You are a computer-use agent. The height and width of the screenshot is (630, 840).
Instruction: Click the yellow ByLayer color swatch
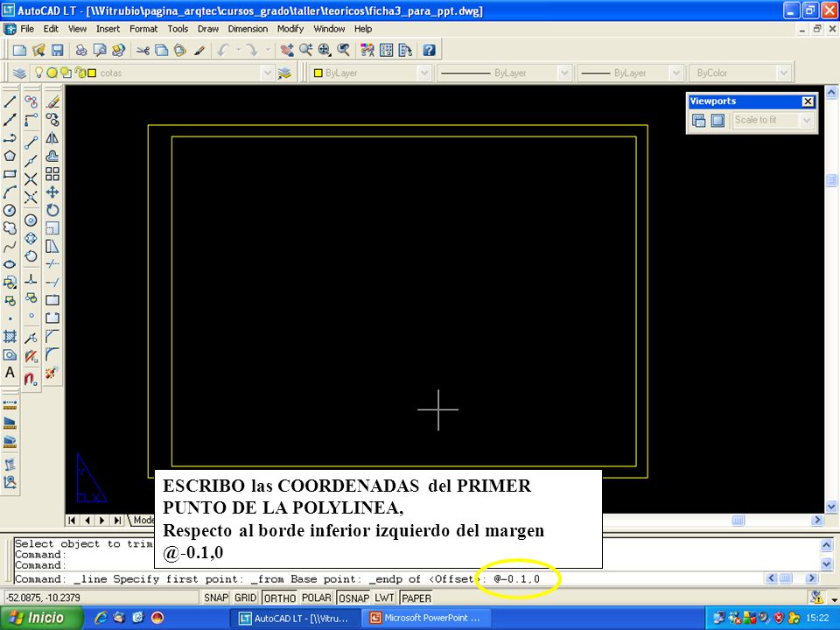(318, 73)
